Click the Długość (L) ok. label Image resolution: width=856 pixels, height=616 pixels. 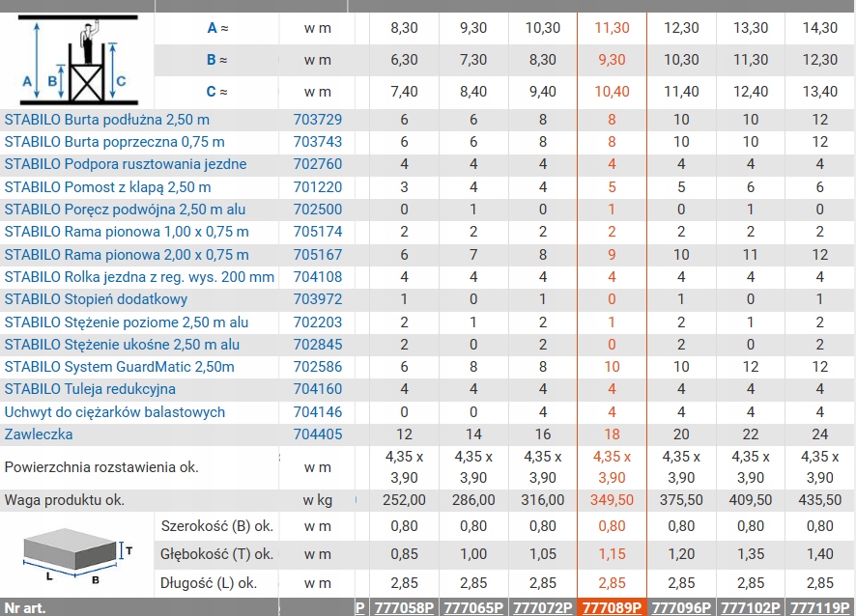coord(209,583)
